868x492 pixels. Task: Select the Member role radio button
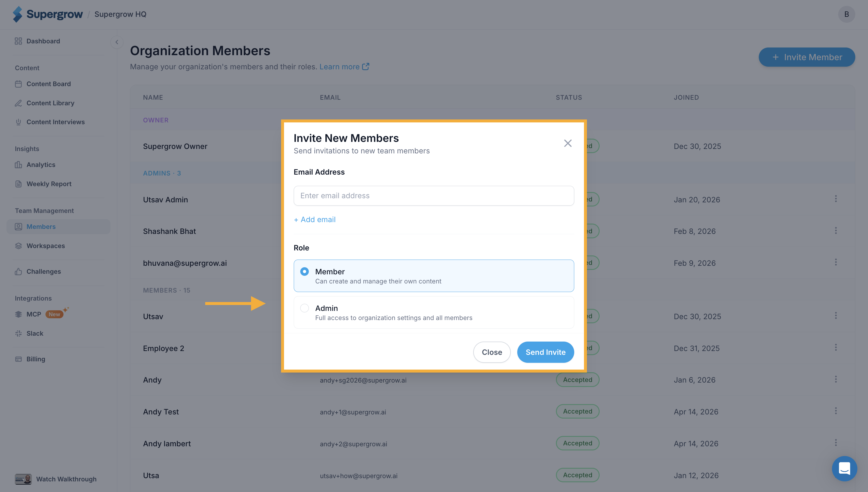click(x=305, y=272)
